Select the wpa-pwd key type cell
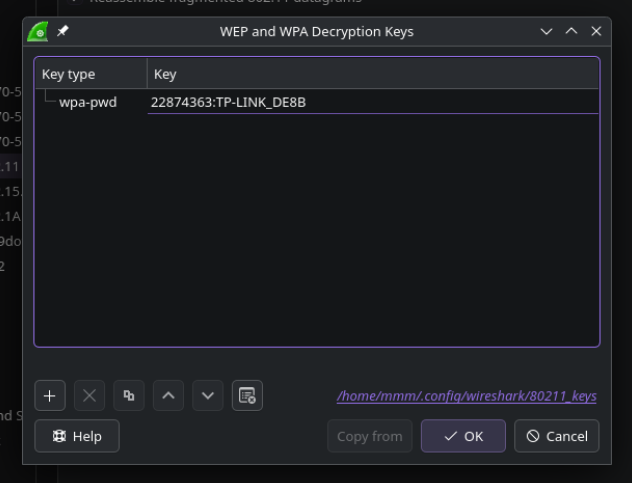This screenshot has width=632, height=483. coord(87,102)
